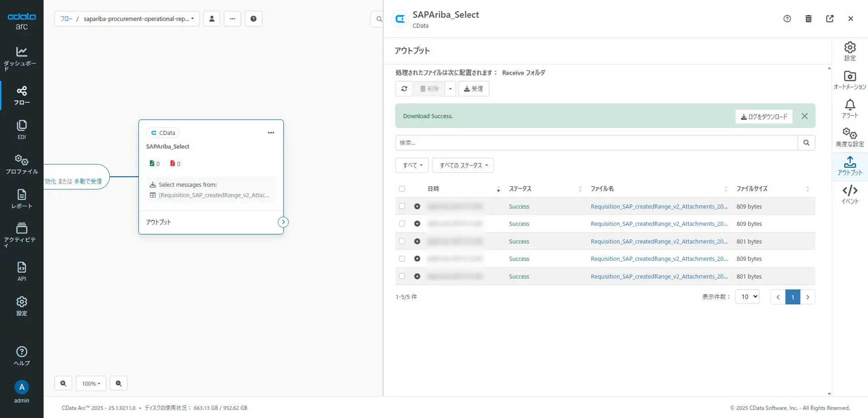Open the EDI section in sidebar

[21, 129]
